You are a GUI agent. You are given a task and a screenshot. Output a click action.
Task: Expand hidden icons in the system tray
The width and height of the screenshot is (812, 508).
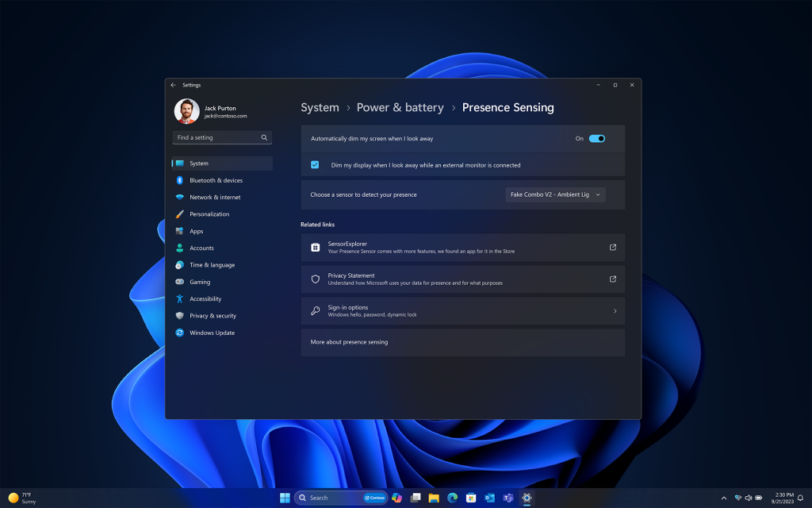click(724, 498)
